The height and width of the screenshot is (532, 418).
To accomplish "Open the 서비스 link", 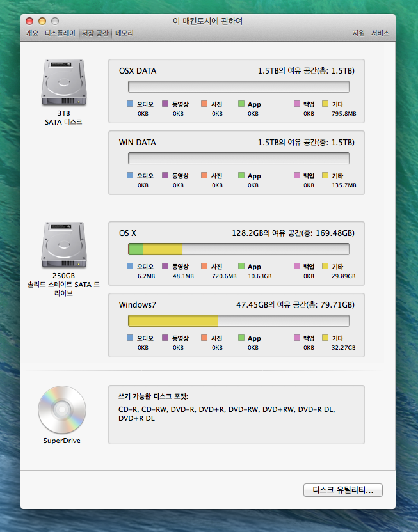I will click(380, 33).
